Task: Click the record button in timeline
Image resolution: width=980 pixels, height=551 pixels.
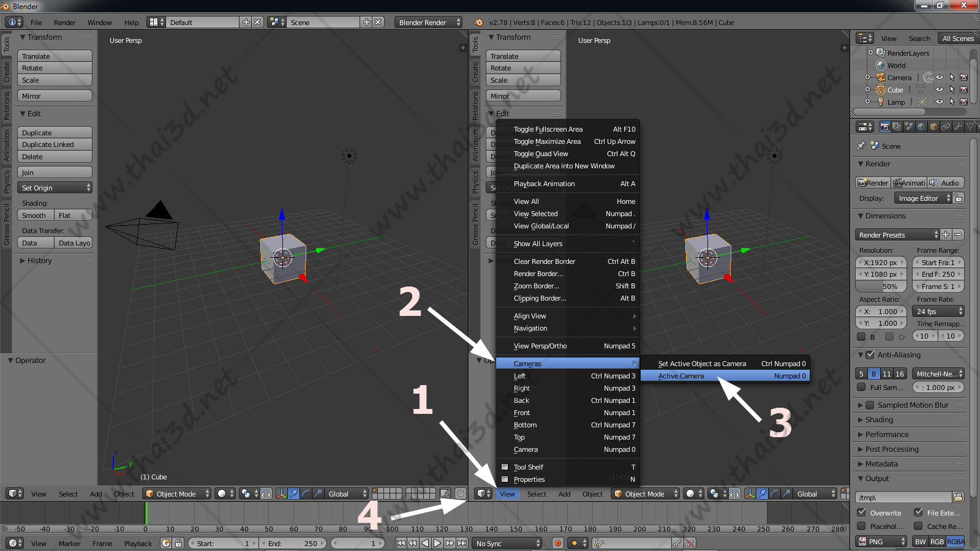Action: tap(557, 543)
